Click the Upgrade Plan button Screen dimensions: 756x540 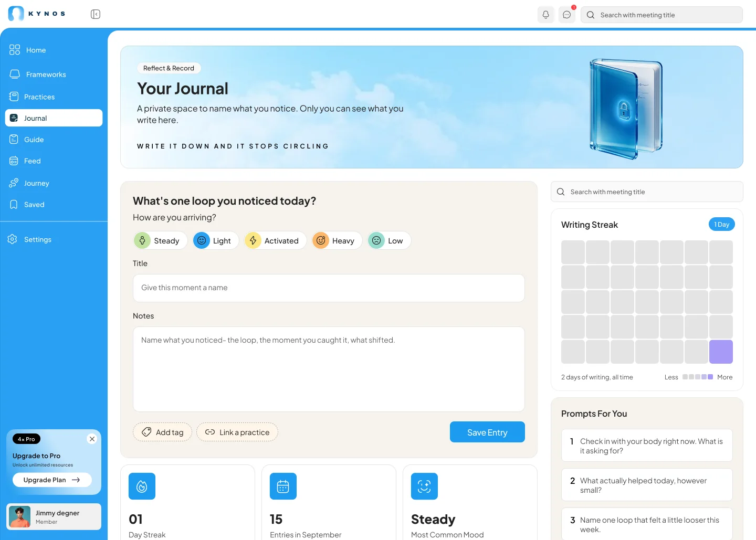tap(52, 480)
